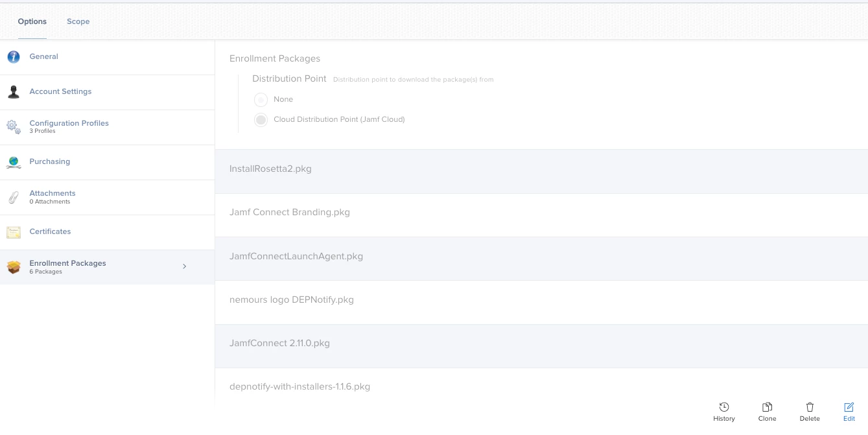Switch to the Options tab
The width and height of the screenshot is (868, 435).
tap(32, 21)
